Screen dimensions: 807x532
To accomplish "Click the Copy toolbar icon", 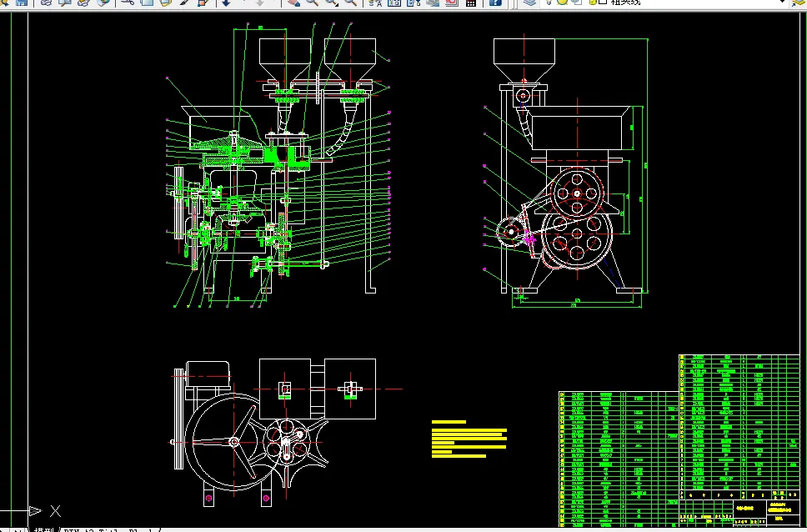I will point(147,3).
